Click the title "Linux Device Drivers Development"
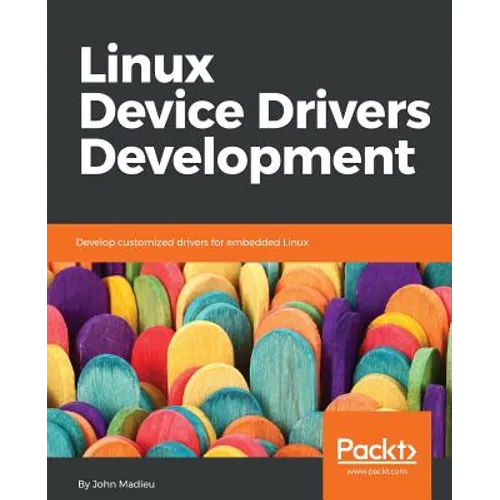Image resolution: width=500 pixels, height=500 pixels. point(255,113)
